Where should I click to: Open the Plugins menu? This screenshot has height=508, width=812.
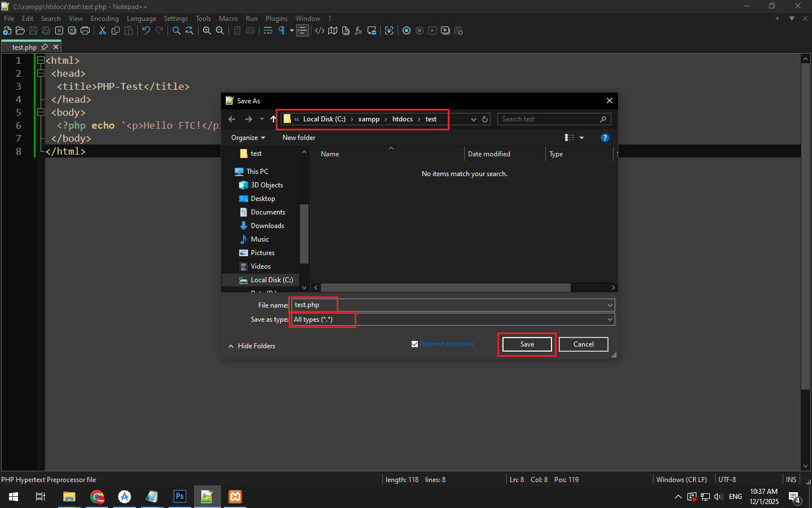(x=276, y=19)
